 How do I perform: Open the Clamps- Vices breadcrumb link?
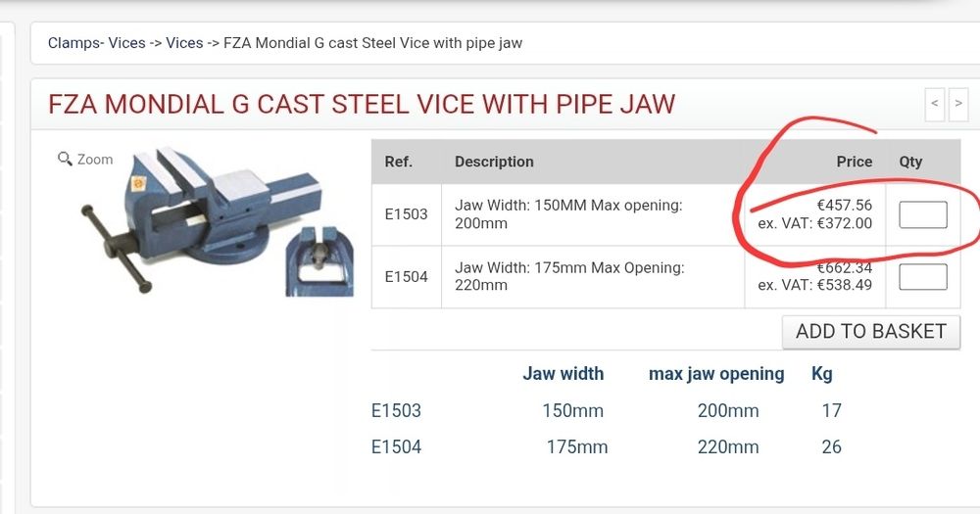point(97,43)
